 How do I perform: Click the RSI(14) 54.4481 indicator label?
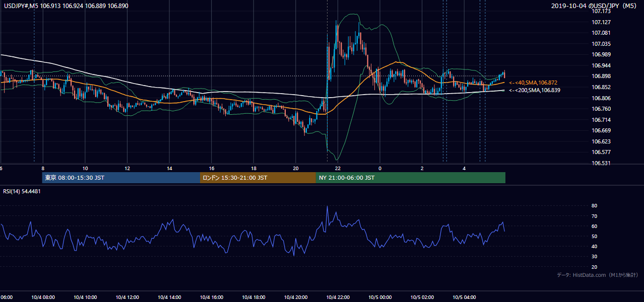22,191
